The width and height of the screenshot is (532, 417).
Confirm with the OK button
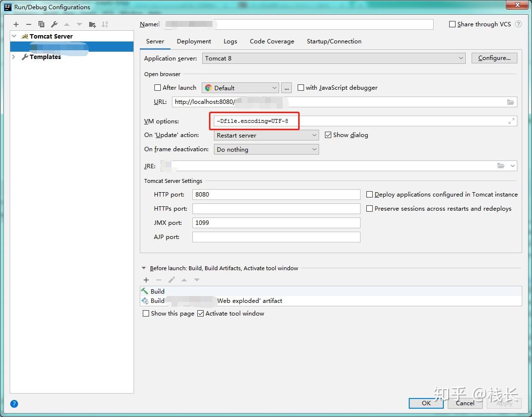(x=426, y=403)
